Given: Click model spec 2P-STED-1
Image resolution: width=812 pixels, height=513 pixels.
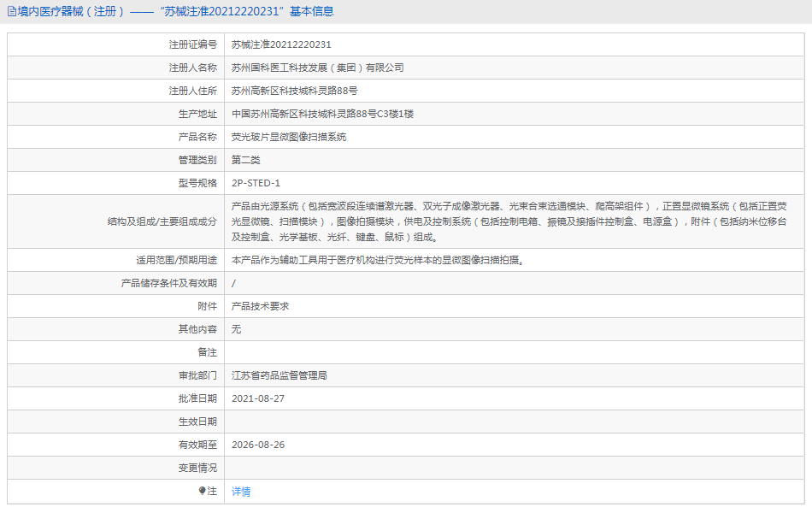Looking at the screenshot, I should tap(256, 183).
